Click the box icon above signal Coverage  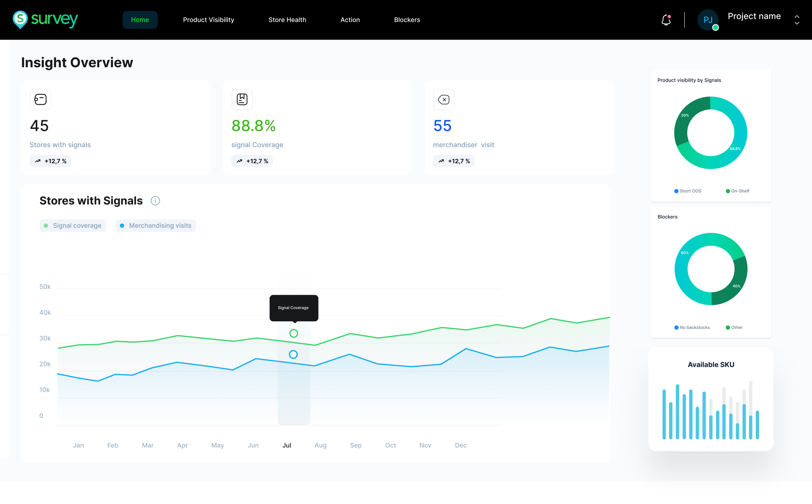(x=242, y=99)
